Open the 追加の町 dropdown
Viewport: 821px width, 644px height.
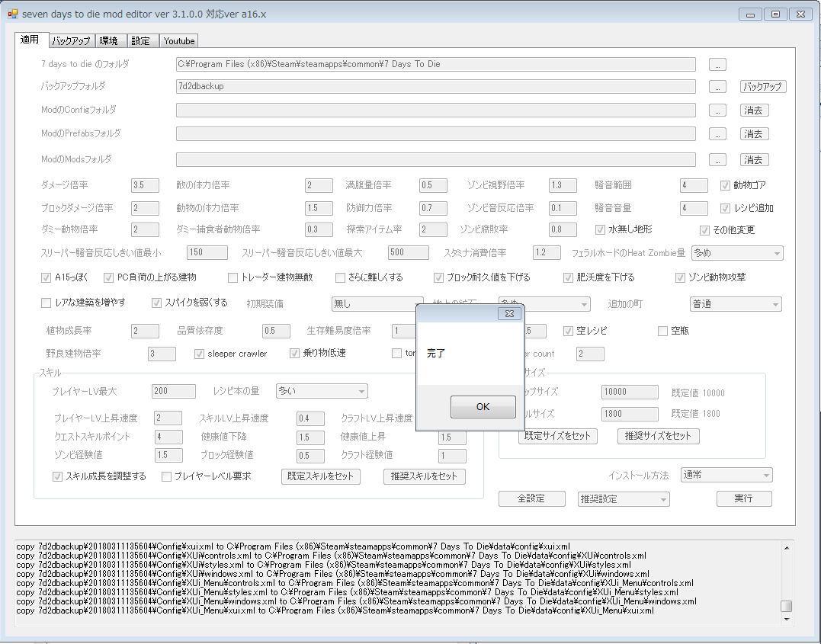pyautogui.click(x=736, y=304)
